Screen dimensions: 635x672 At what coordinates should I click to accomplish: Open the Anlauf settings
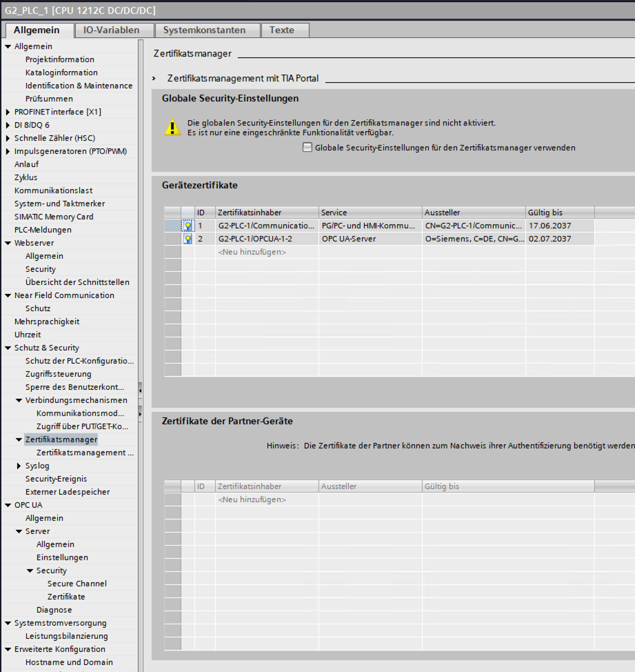pyautogui.click(x=27, y=164)
